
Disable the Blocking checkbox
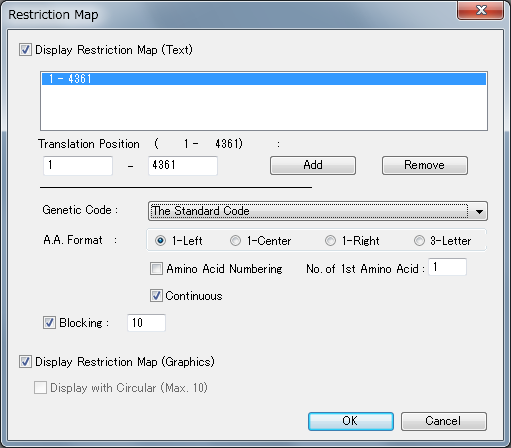point(49,323)
